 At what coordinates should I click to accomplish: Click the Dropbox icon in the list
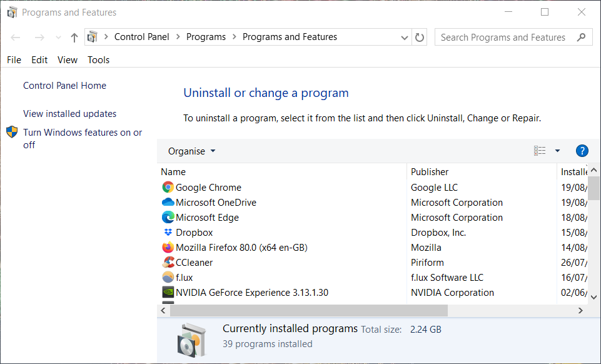coord(168,233)
